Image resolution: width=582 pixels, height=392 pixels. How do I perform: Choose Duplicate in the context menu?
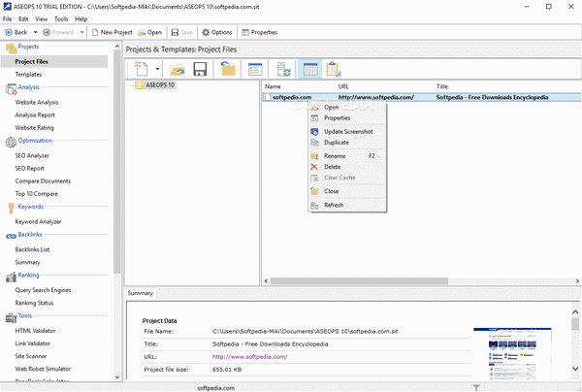pos(336,143)
